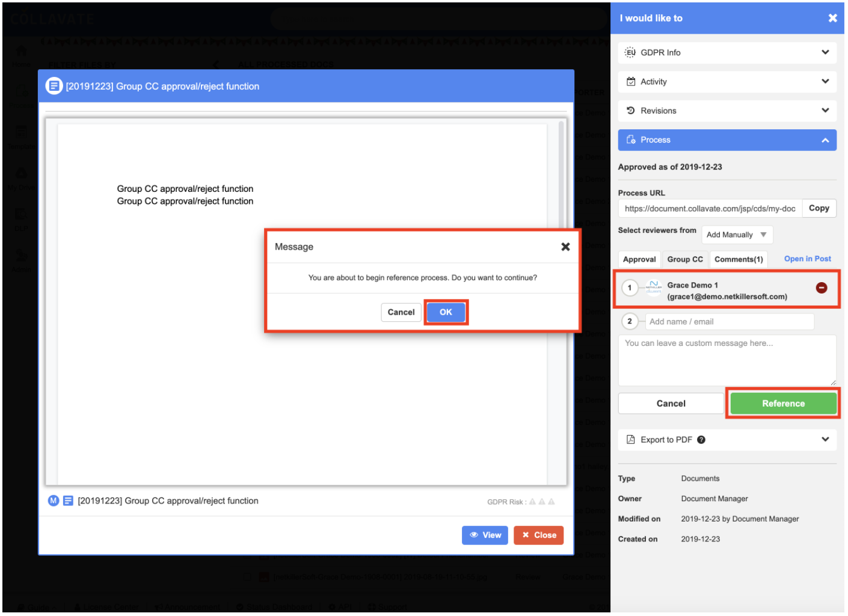Click the Revisions history icon
The width and height of the screenshot is (848, 616).
(x=631, y=111)
